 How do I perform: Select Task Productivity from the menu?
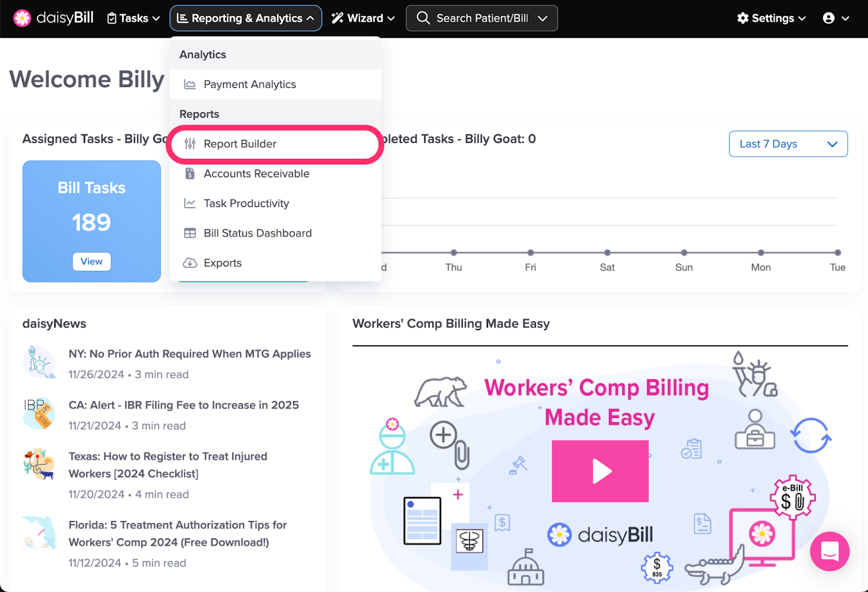coord(246,203)
